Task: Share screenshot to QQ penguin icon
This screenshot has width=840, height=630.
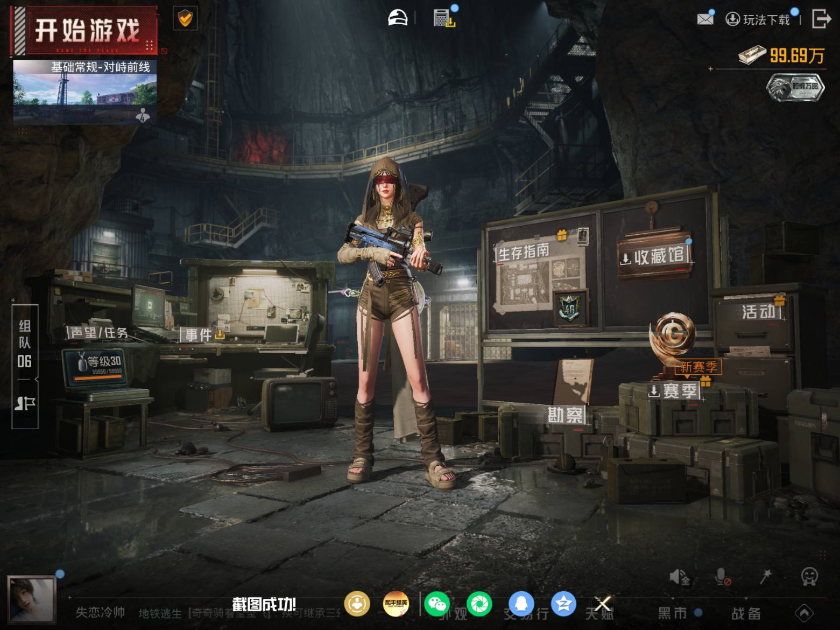Action: point(521,604)
